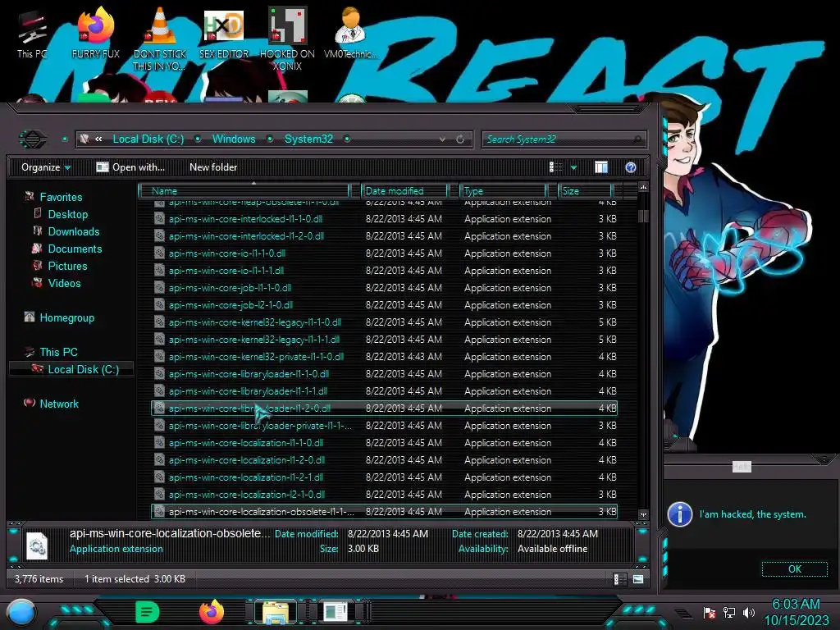Screen dimensions: 840x630
Task: Open the VM0Technic desktop shortcut
Action: [x=350, y=34]
